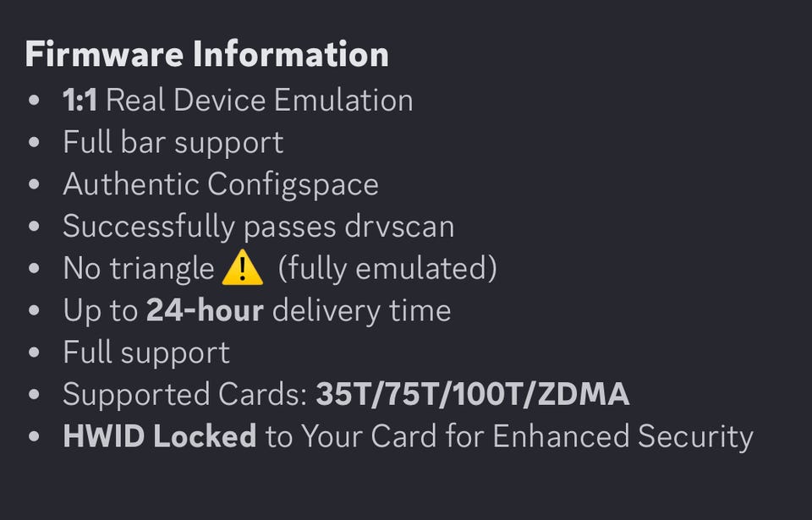Click the Enhanced Security words

623,436
